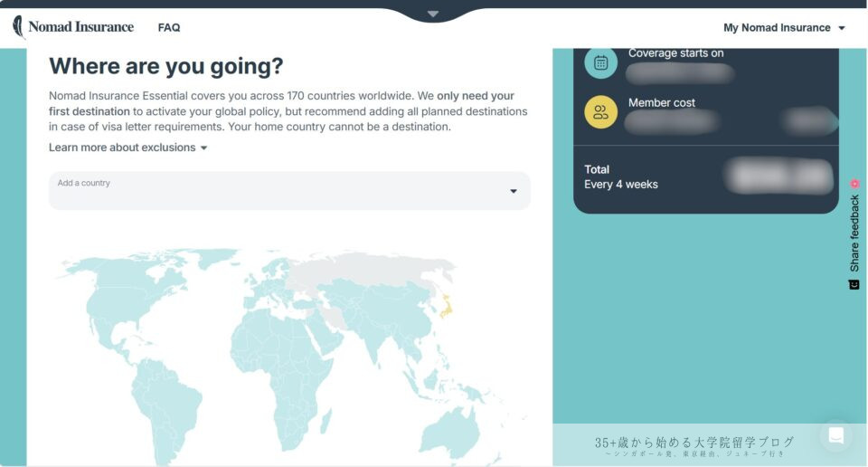The image size is (868, 467).
Task: Click the Add a country field
Action: [289, 191]
